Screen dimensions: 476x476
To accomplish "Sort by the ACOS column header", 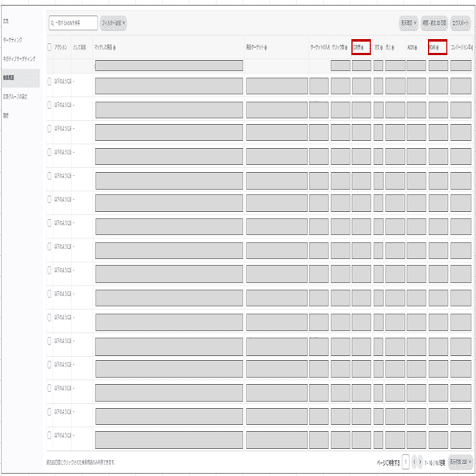I will point(410,47).
